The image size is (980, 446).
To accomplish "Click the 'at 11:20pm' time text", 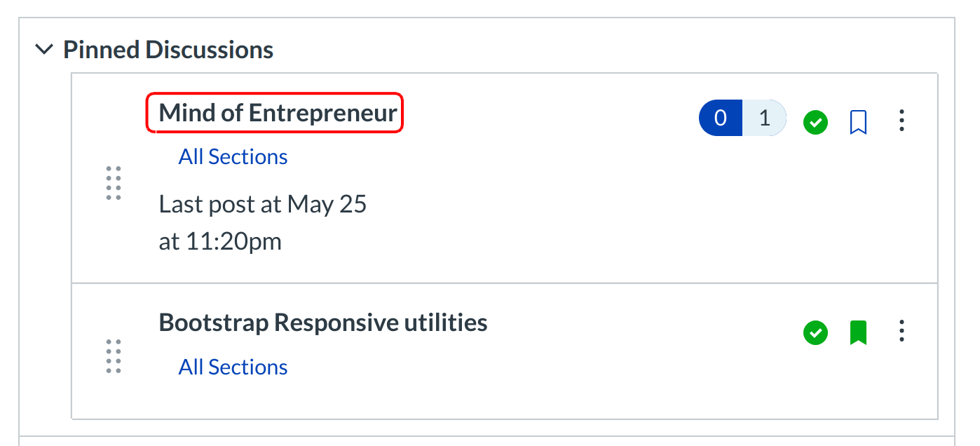I will click(x=220, y=241).
